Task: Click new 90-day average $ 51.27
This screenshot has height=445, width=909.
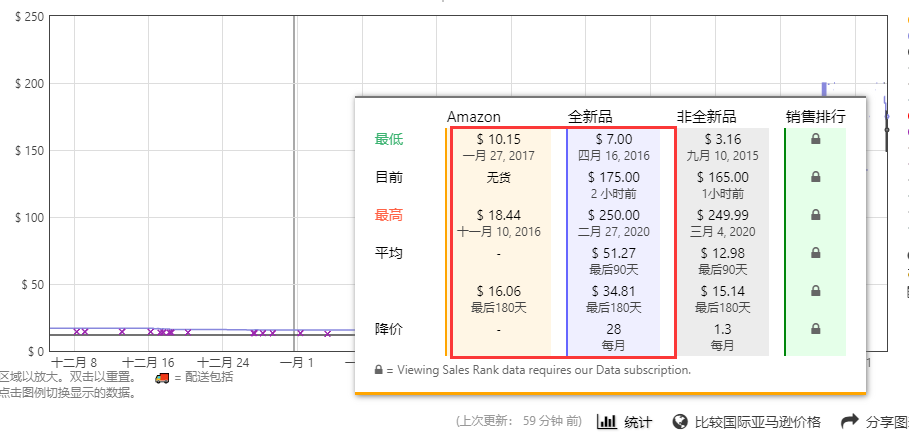Action: [x=614, y=253]
